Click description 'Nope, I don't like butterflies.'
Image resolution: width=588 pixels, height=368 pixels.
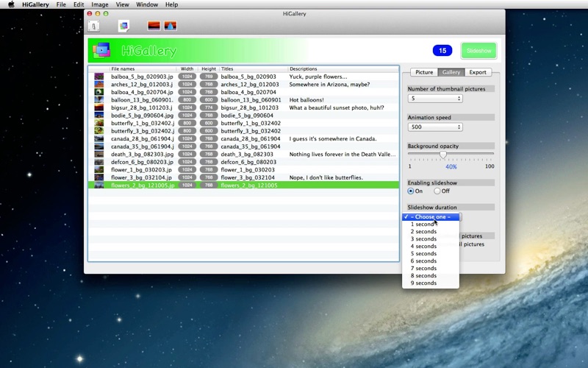pos(326,177)
